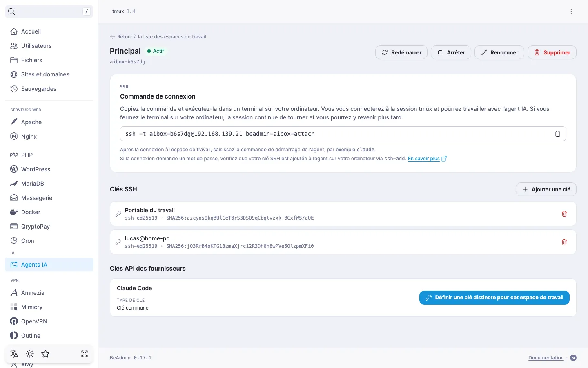The height and width of the screenshot is (368, 588).
Task: Open the three-dot options menu
Action: click(x=571, y=11)
